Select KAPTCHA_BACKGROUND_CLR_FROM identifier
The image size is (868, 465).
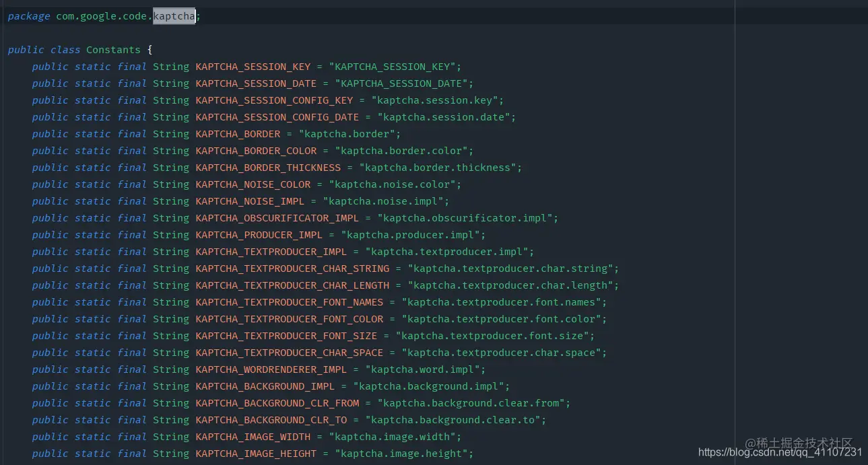pyautogui.click(x=277, y=403)
